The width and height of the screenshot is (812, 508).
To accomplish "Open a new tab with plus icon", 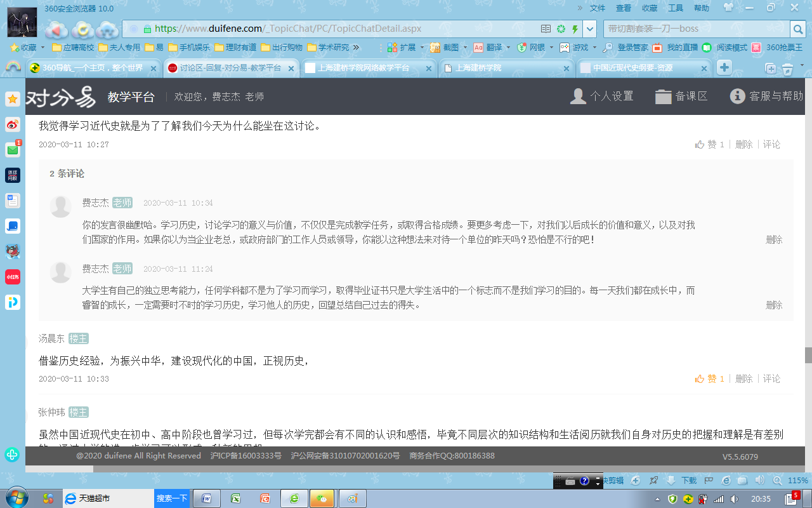I will [724, 68].
